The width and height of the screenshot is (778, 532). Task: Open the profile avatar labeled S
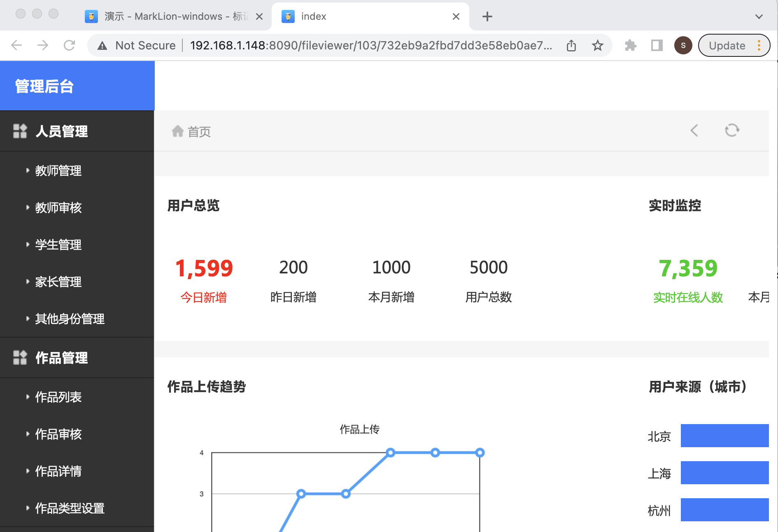pos(683,45)
